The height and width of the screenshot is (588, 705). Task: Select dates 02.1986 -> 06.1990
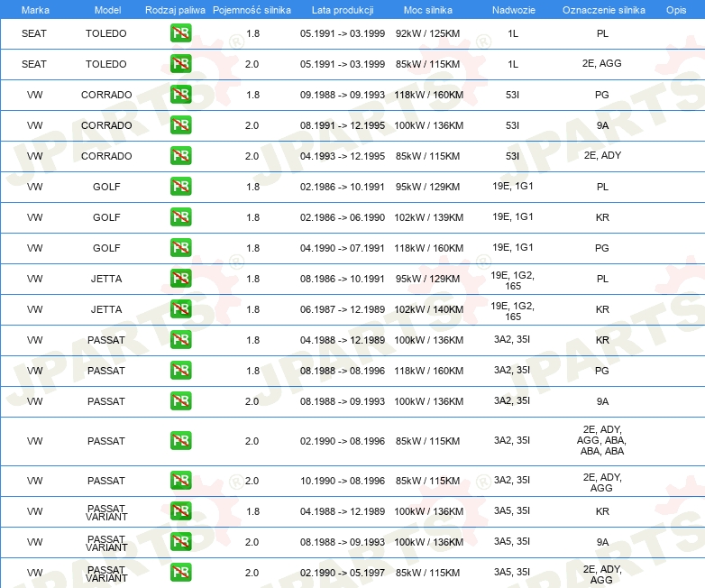pos(343,216)
